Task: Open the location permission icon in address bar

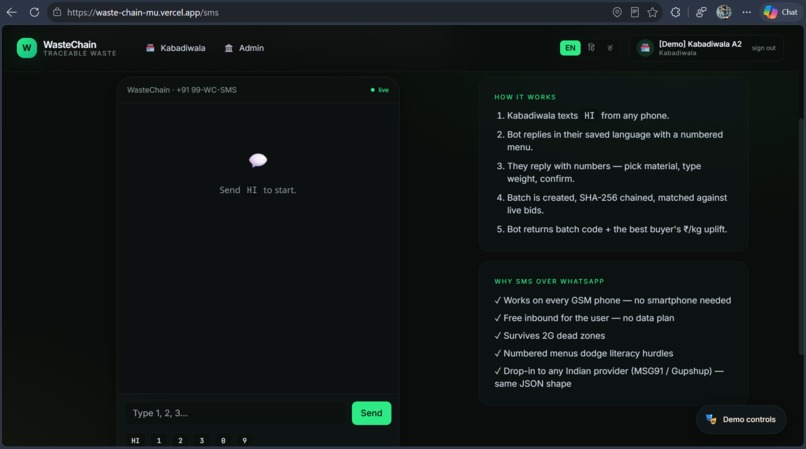Action: pos(617,12)
